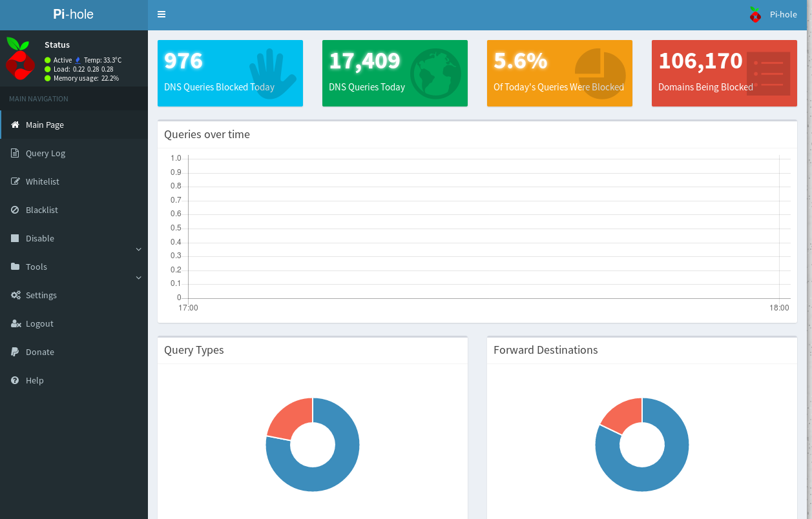Select Main Page in the navigation menu

(44, 125)
